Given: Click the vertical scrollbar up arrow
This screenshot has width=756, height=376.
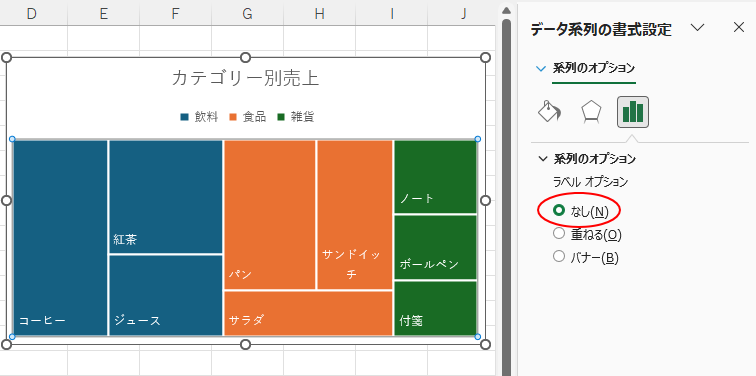Looking at the screenshot, I should [x=506, y=10].
